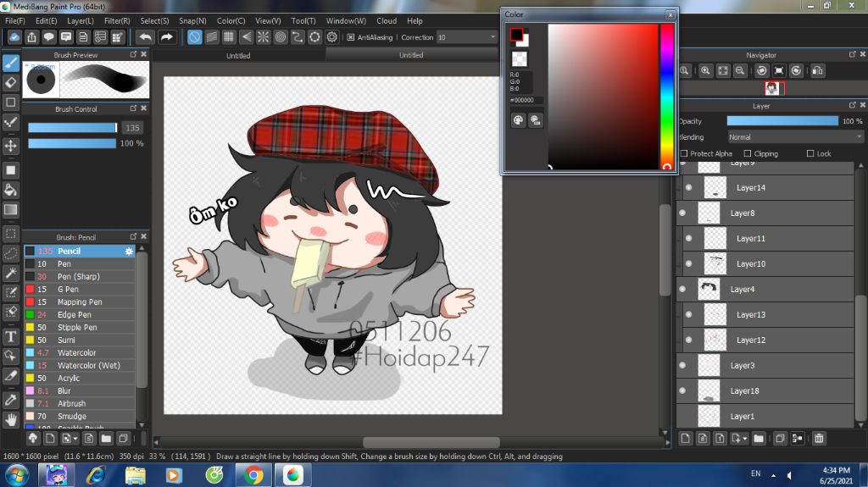Screen dimensions: 868x487
Task: Open Chrome from the Windows taskbar
Action: [253, 475]
